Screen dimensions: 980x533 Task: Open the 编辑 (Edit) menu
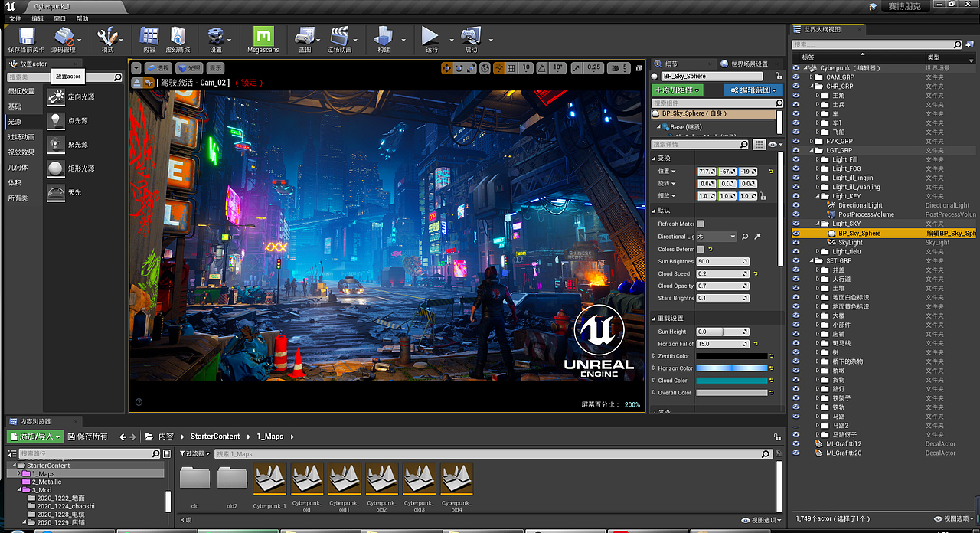pyautogui.click(x=38, y=18)
